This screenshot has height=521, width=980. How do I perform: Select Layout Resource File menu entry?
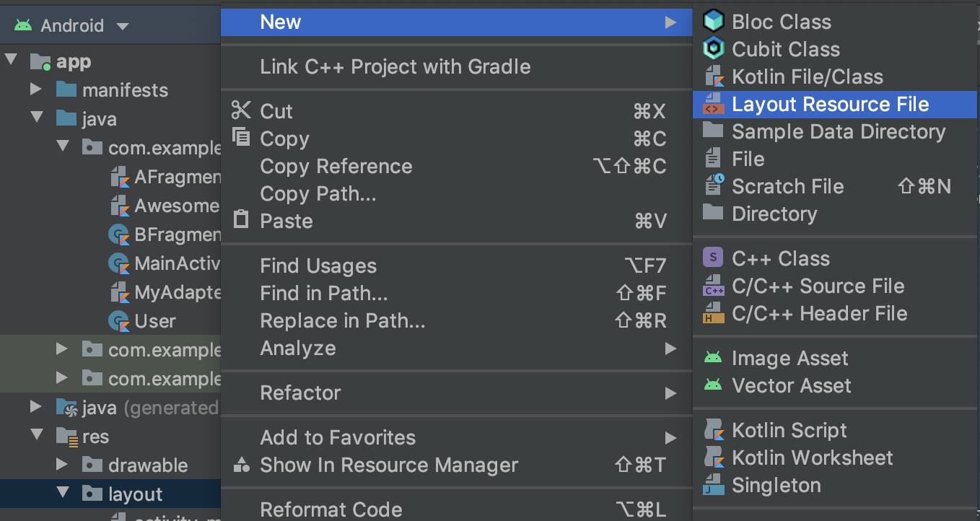tap(830, 105)
